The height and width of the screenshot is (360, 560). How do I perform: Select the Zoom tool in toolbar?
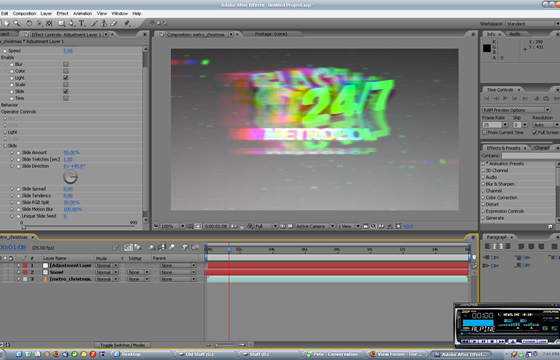coord(16,23)
